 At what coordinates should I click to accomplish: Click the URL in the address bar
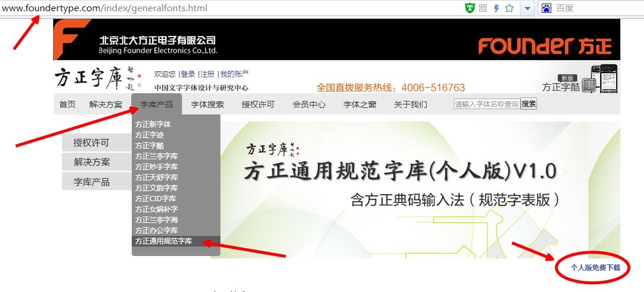point(105,8)
